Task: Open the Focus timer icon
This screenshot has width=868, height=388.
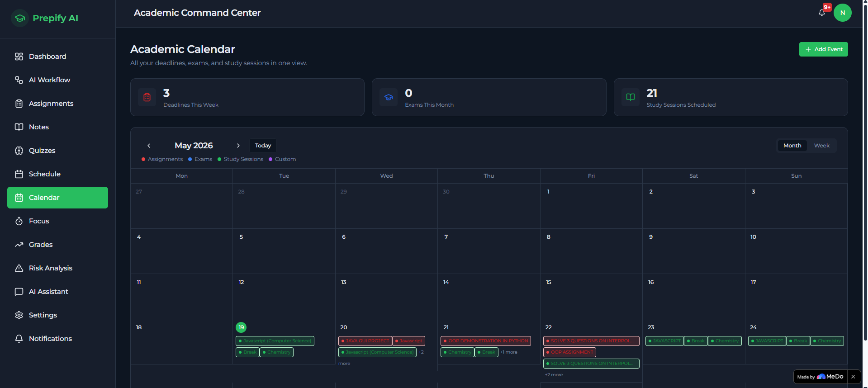Action: click(x=19, y=221)
